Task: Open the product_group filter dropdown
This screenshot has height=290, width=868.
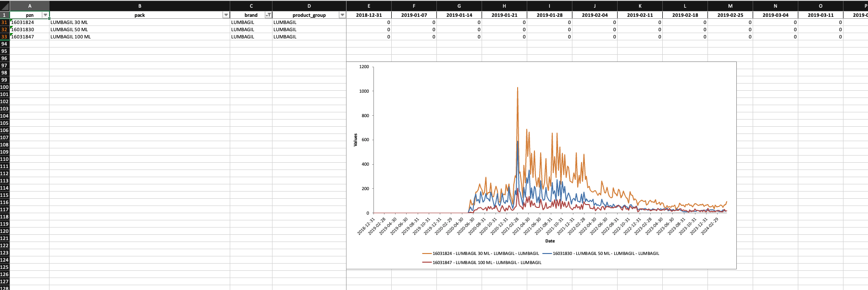Action: pyautogui.click(x=342, y=15)
